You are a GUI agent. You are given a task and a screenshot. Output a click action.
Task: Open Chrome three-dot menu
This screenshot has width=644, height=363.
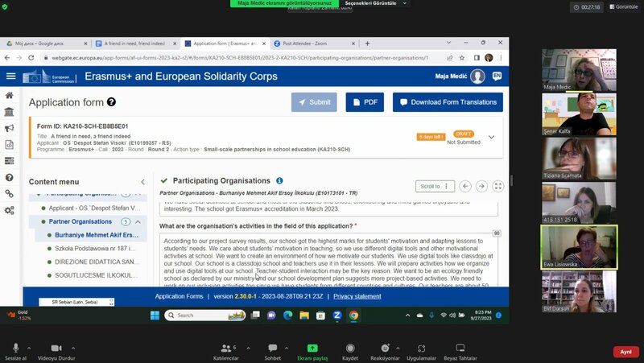tap(501, 58)
